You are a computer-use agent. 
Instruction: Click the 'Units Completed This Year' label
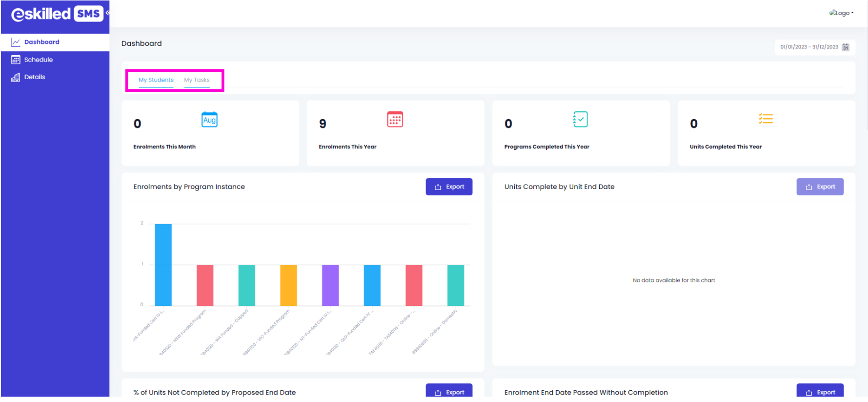(726, 147)
